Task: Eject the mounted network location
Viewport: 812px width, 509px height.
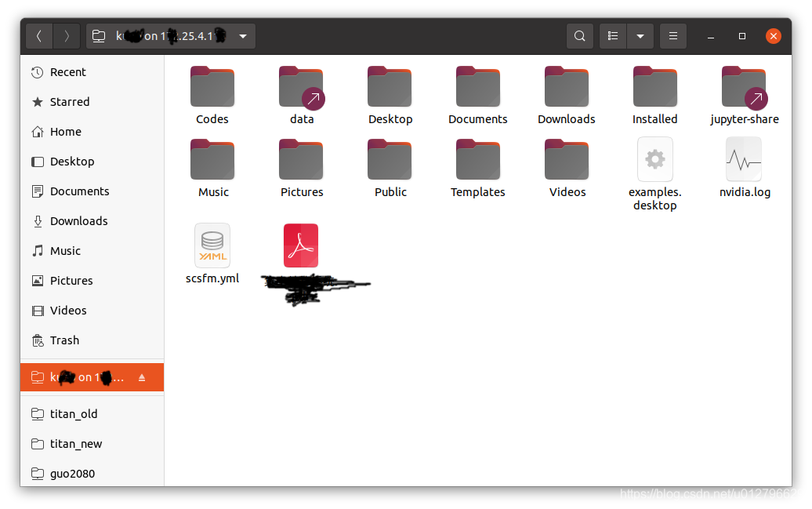Action: (141, 377)
